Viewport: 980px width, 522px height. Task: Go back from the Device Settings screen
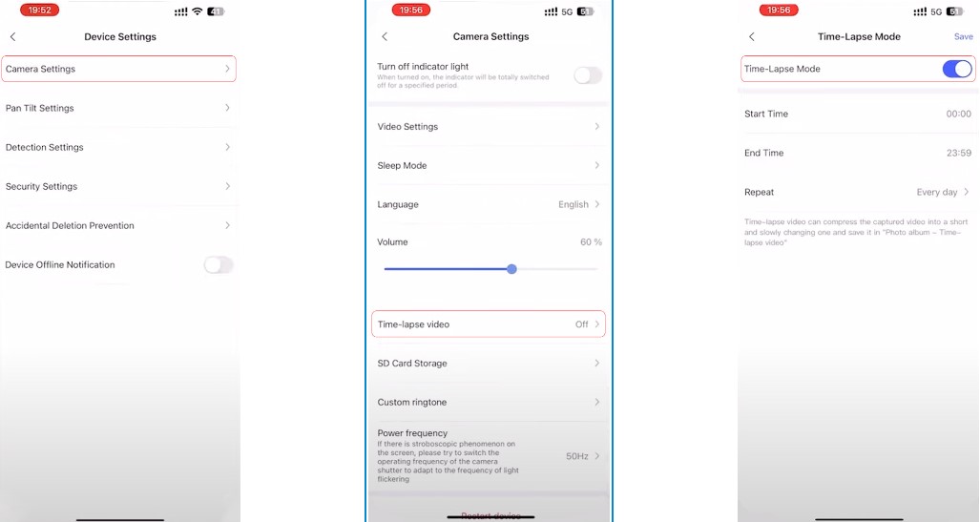(13, 37)
